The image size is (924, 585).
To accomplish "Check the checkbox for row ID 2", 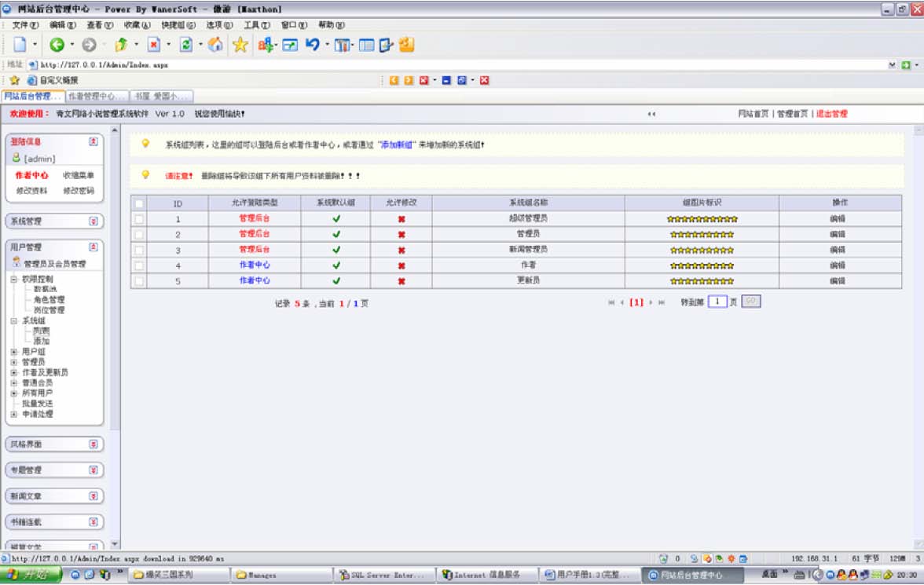I will pos(139,235).
